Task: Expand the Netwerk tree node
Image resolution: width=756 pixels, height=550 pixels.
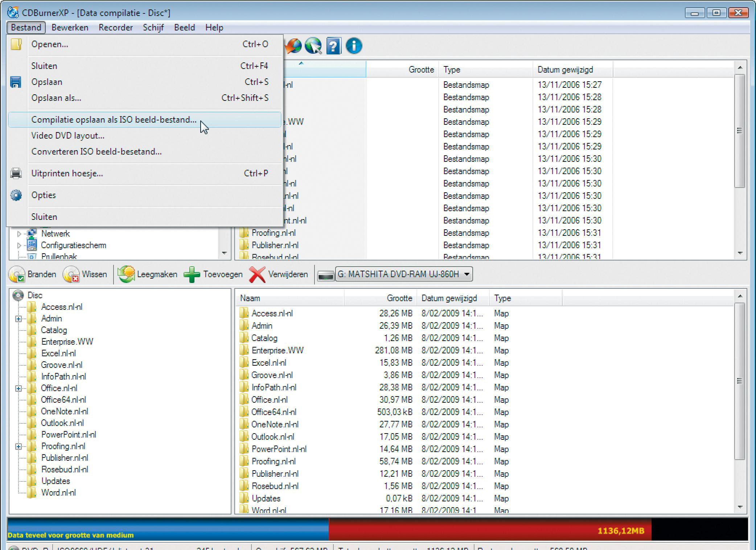Action: (x=19, y=234)
